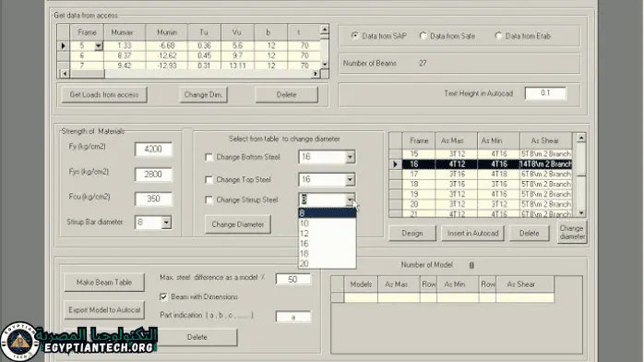Open the Stirrup Bar diameter combo box
Viewport: 644px width, 362px height.
pos(166,223)
